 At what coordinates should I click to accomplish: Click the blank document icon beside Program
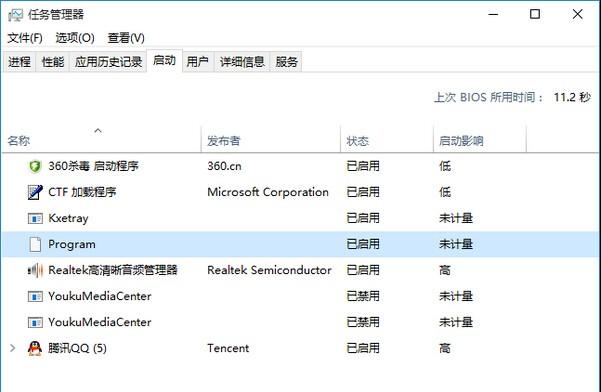click(x=35, y=244)
